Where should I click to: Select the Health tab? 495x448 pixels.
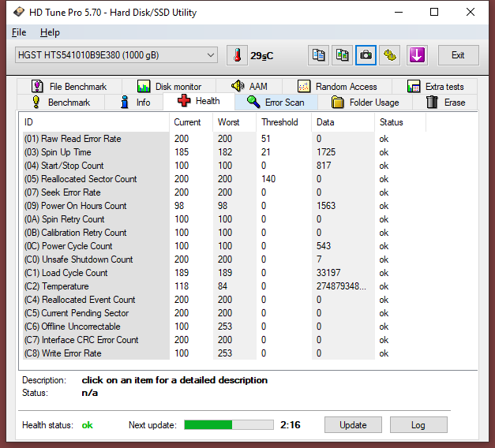pyautogui.click(x=199, y=101)
